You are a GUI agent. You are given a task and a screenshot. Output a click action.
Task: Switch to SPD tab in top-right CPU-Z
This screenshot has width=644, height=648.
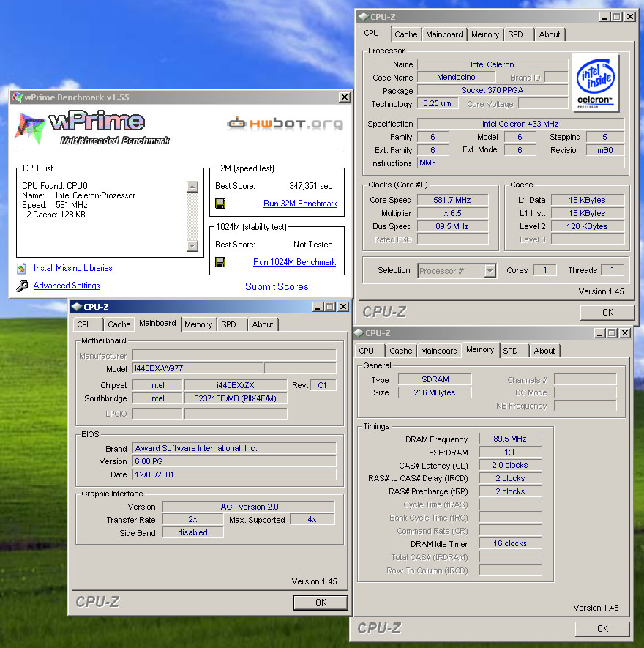[517, 34]
